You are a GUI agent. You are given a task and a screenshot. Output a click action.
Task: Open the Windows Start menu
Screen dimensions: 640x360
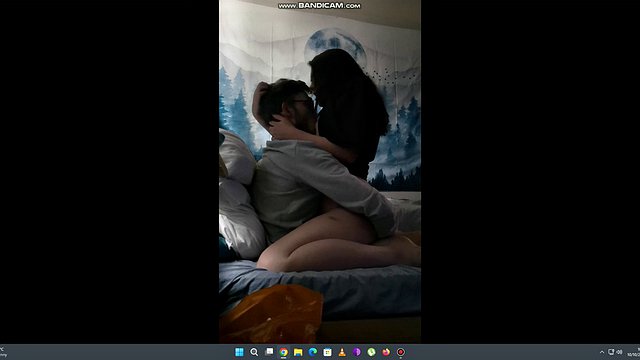(239, 352)
